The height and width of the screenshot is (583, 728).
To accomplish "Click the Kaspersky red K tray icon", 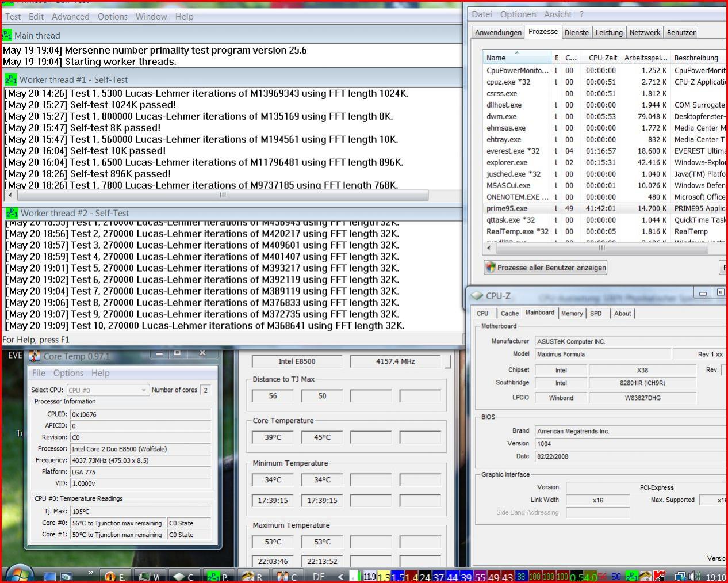I will point(659,576).
